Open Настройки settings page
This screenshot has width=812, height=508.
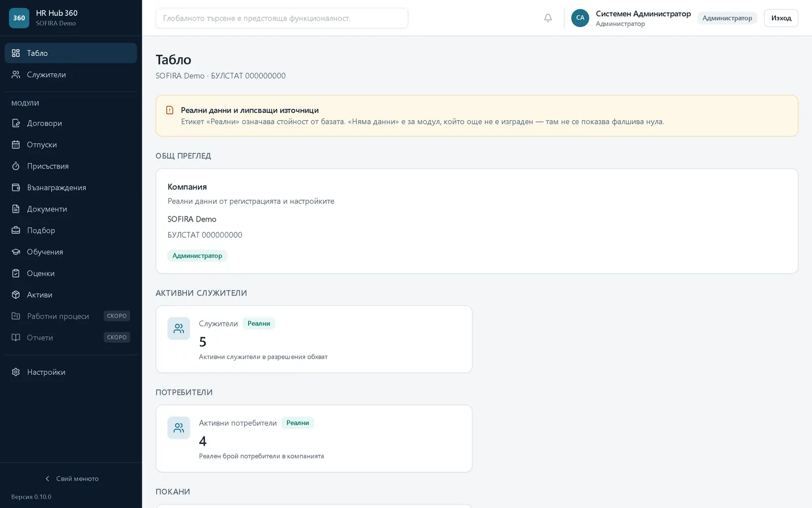[71, 372]
